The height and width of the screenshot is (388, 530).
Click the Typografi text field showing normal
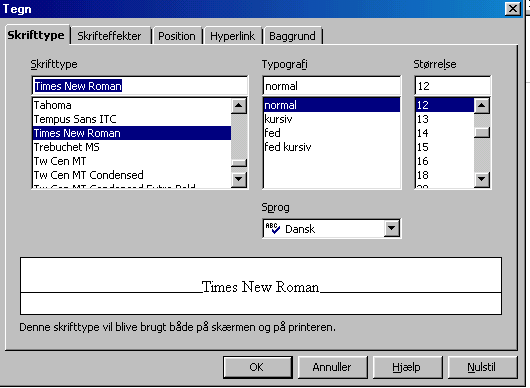[x=332, y=86]
